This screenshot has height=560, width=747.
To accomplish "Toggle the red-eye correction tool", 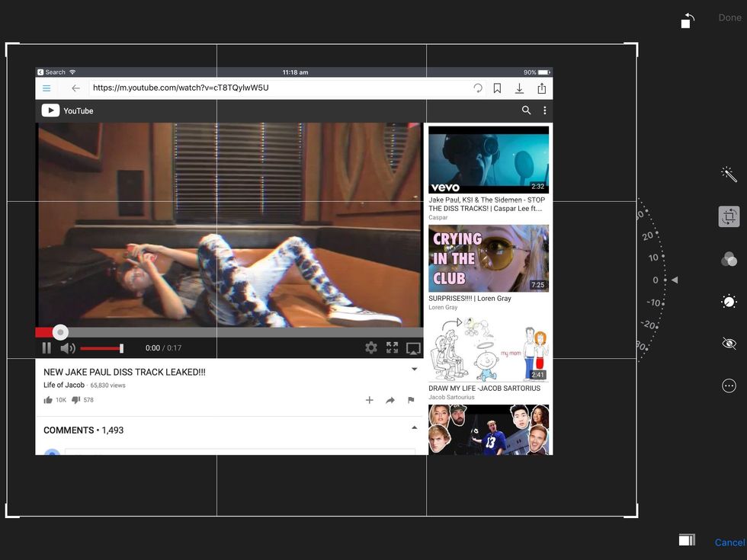I will click(x=729, y=344).
